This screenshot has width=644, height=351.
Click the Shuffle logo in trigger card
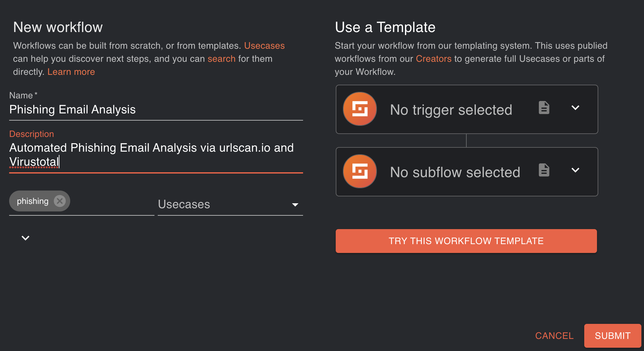pos(360,109)
